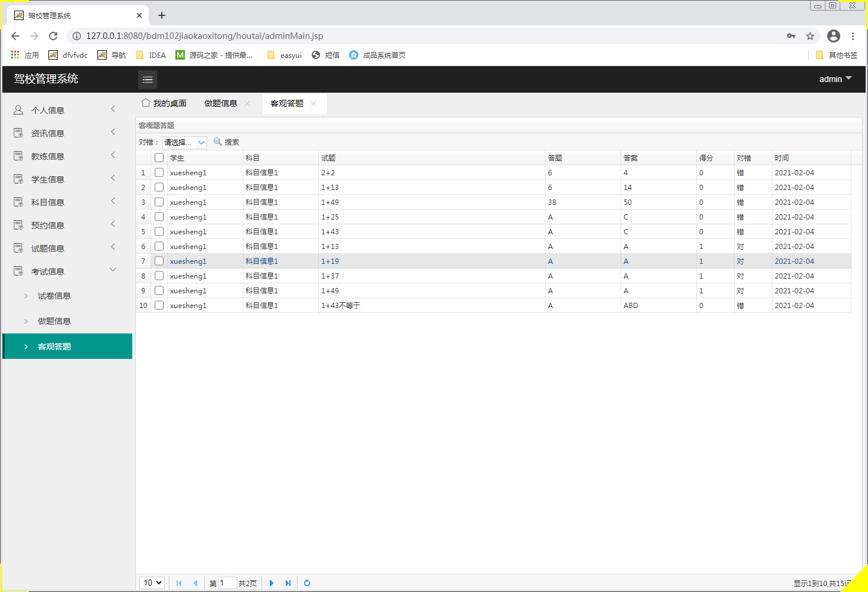Image resolution: width=868 pixels, height=592 pixels.
Task: Click the 考试信息 sidebar icon
Action: pos(18,271)
